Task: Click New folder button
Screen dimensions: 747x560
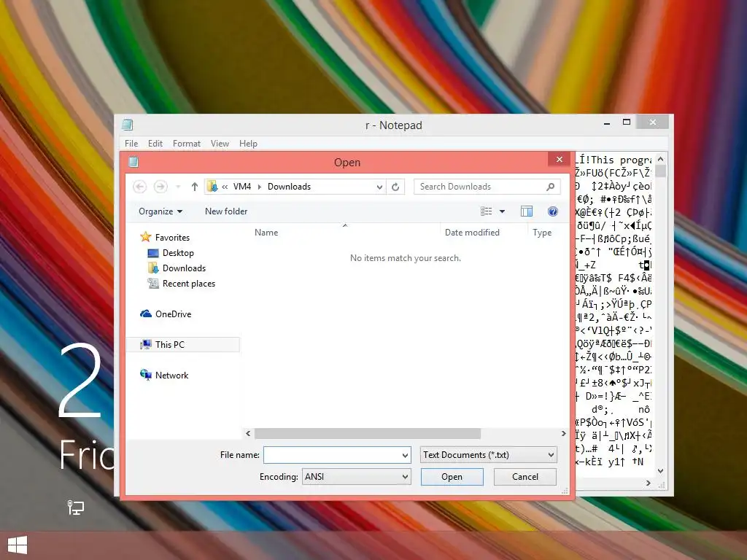Action: point(226,211)
